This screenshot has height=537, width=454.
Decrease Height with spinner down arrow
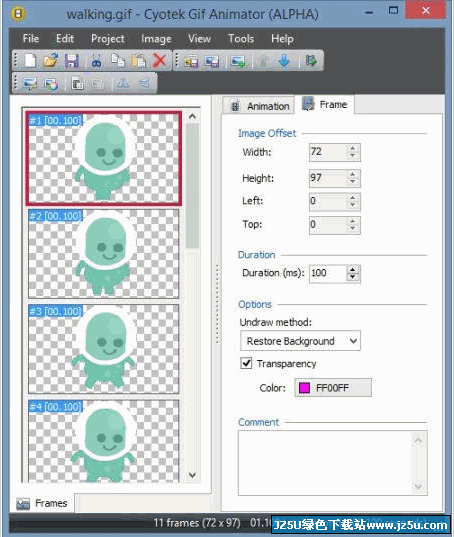point(353,182)
